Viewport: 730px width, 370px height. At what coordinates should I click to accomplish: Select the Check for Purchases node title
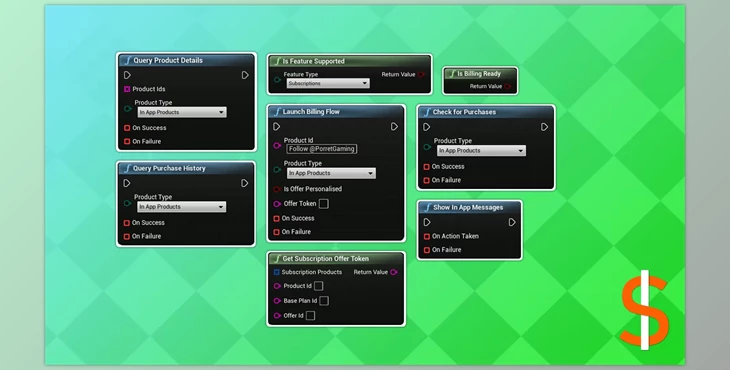coord(464,112)
